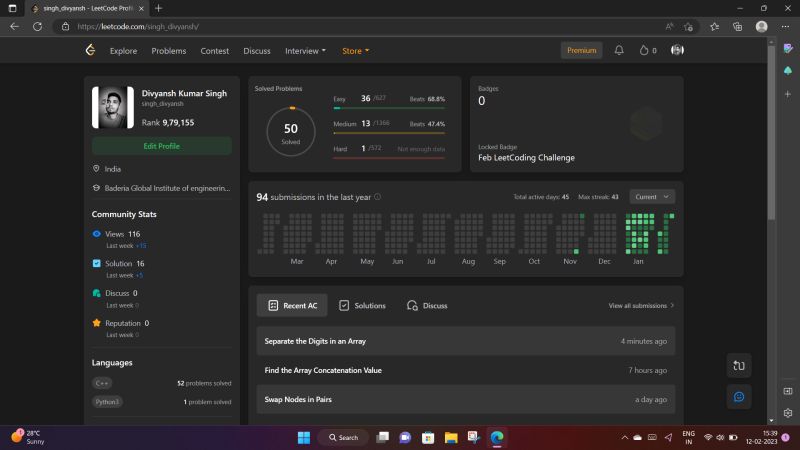This screenshot has height=450, width=800.
Task: Click the weather widget showing 28°C
Action: pos(28,437)
